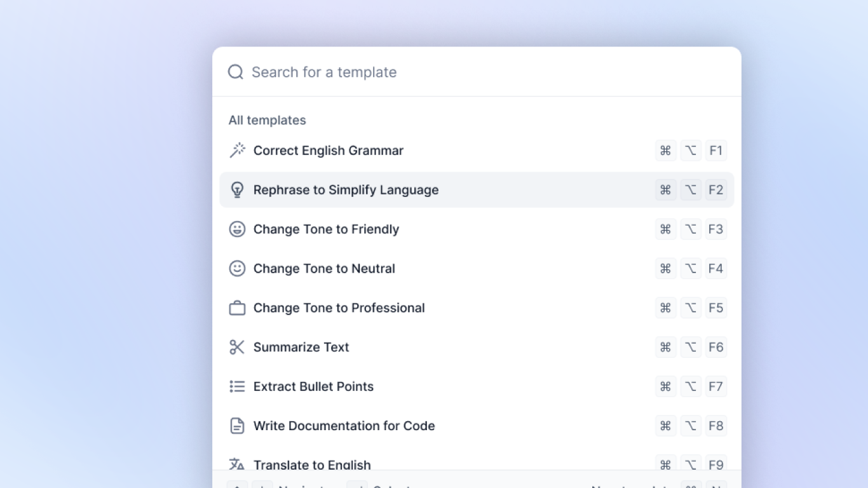The height and width of the screenshot is (488, 868).
Task: Select the Correct English Grammar template
Action: click(329, 151)
